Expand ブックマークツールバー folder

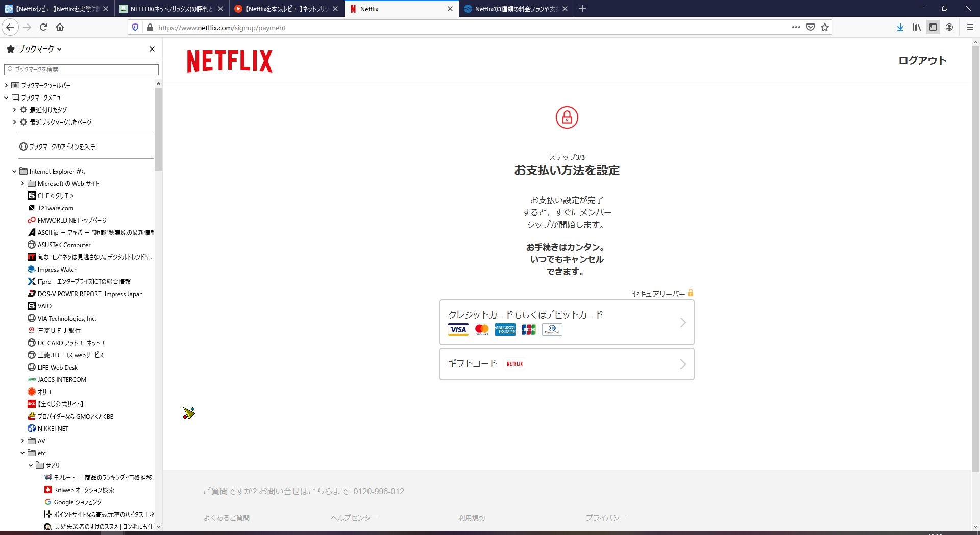click(x=6, y=85)
